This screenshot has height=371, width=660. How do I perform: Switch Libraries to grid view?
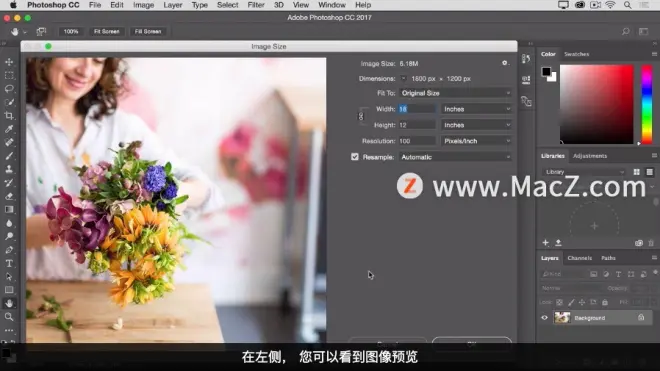tap(636, 172)
